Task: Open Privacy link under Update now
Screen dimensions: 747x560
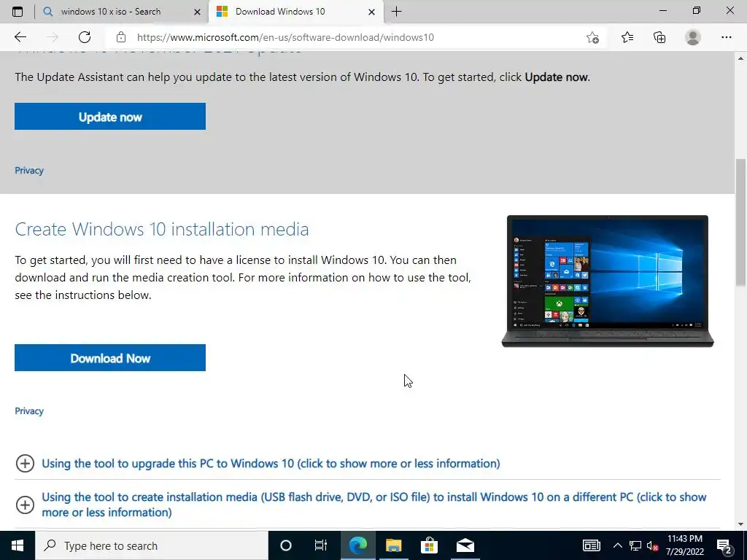Action: (29, 171)
